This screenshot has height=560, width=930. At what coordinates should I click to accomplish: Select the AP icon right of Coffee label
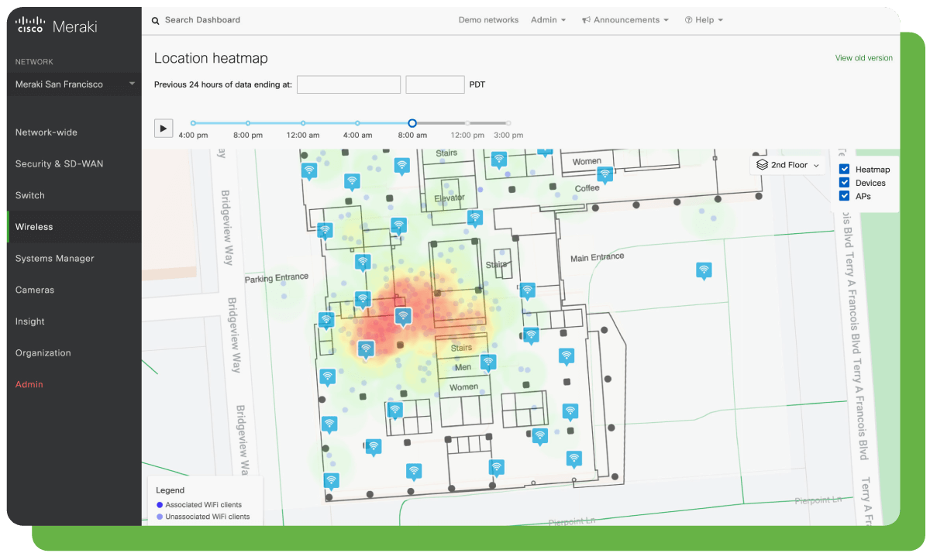605,175
